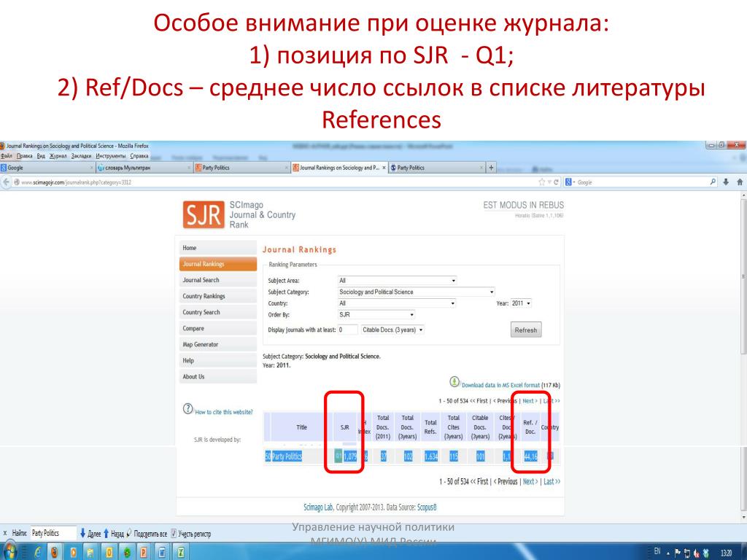Switch to the словарь Мультитран tab
This screenshot has height=560, width=747.
144,168
